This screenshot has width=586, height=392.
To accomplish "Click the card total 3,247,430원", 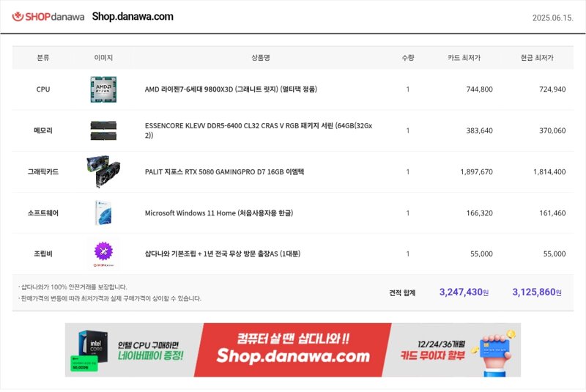I will pos(464,292).
